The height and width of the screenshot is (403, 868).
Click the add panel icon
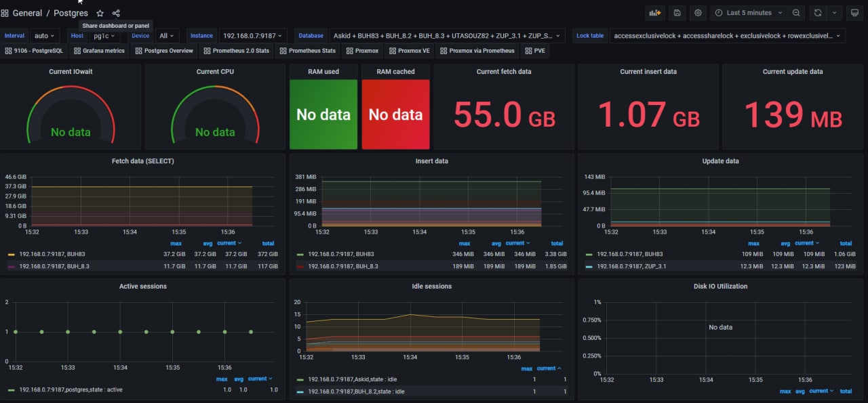pos(655,13)
